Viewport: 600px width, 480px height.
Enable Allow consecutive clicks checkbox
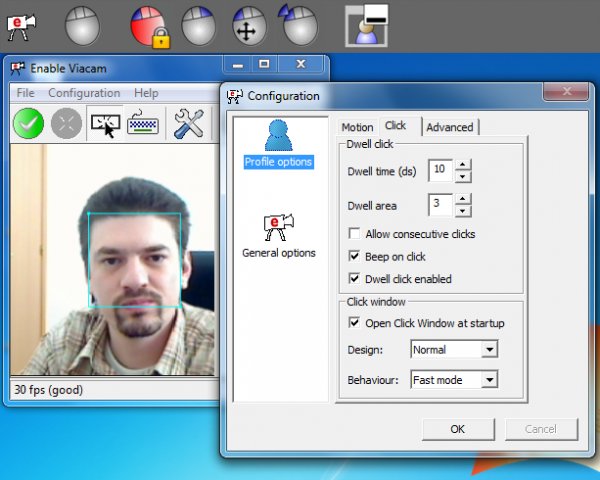click(x=355, y=234)
